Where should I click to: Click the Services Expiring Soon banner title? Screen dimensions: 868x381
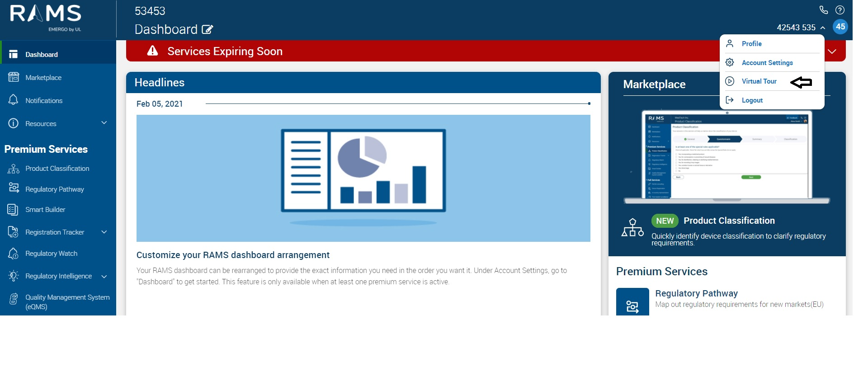pos(225,52)
